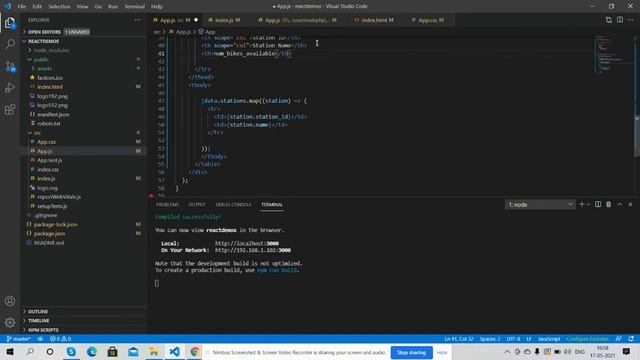
Task: Open notifications bell in status bar
Action: pyautogui.click(x=631, y=339)
